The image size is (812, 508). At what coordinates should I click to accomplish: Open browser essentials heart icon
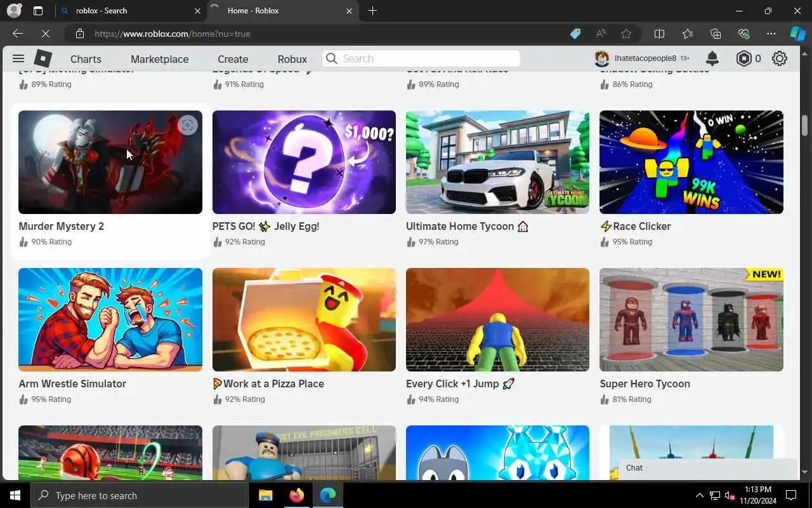pos(743,34)
